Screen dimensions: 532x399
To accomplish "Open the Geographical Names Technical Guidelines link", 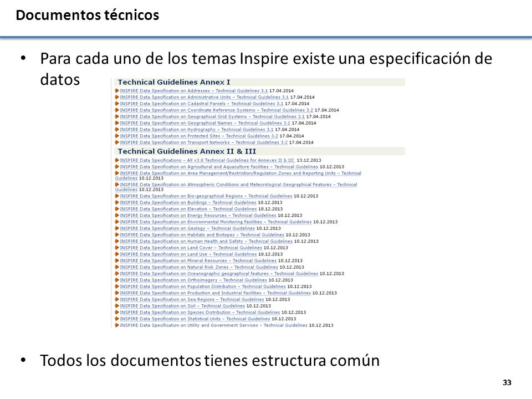I will tap(205, 123).
